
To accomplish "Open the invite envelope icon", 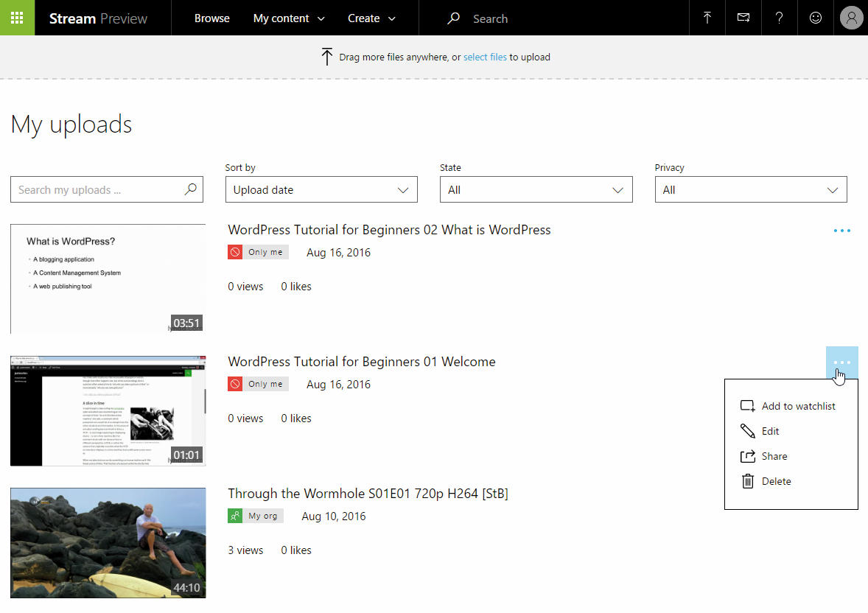I will click(743, 18).
